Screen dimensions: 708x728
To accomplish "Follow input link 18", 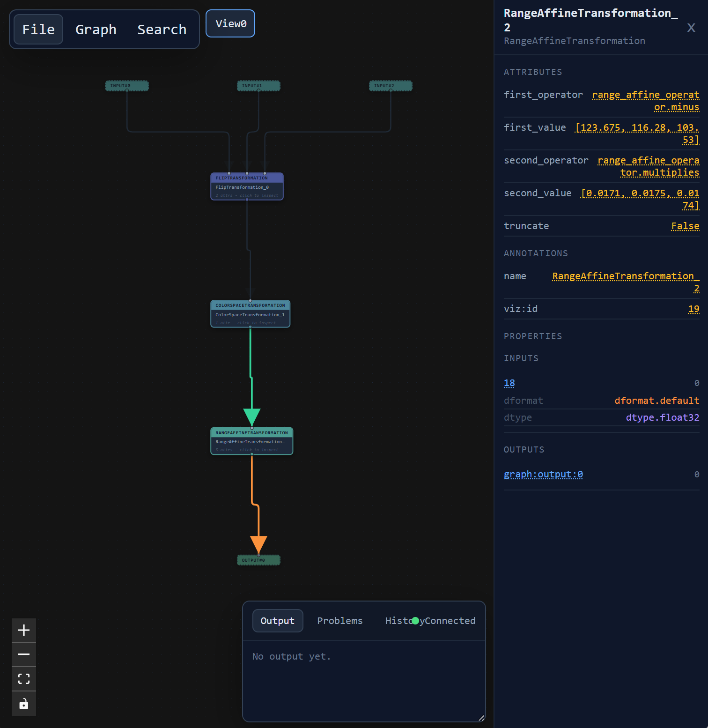I will pos(509,383).
